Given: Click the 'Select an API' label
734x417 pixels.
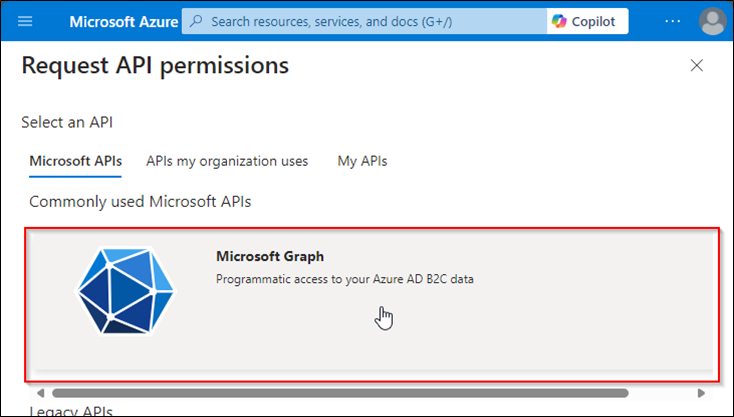Looking at the screenshot, I should click(67, 122).
